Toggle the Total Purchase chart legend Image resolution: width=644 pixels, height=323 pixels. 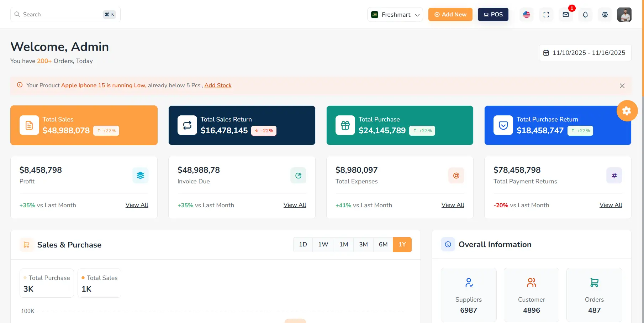(47, 278)
